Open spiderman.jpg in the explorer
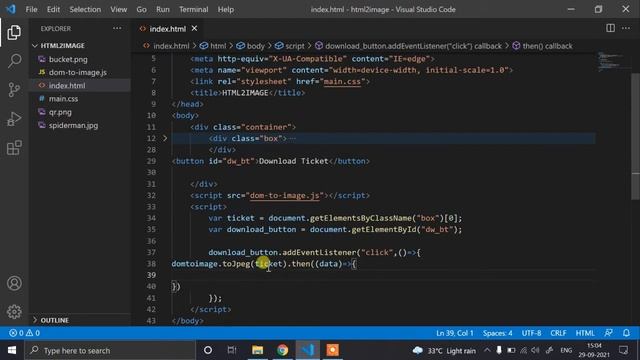 [x=73, y=125]
